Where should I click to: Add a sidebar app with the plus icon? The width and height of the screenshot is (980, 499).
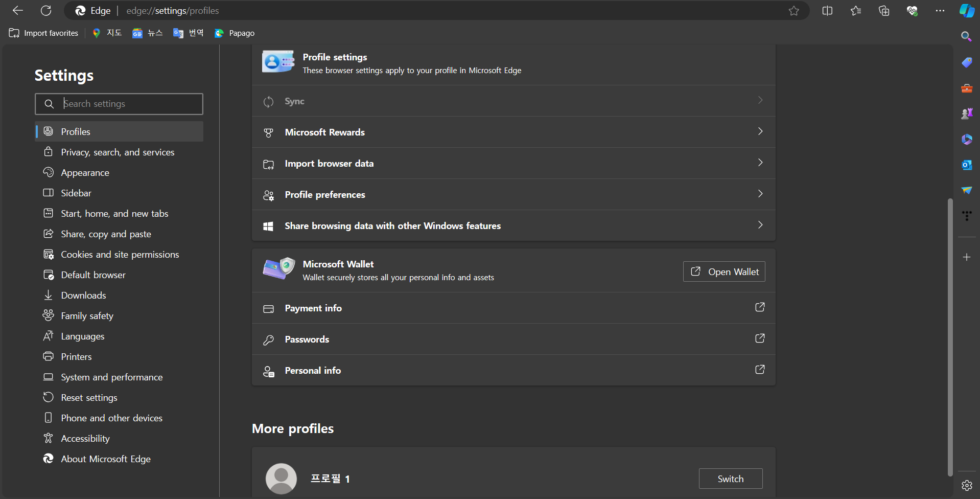(x=966, y=257)
